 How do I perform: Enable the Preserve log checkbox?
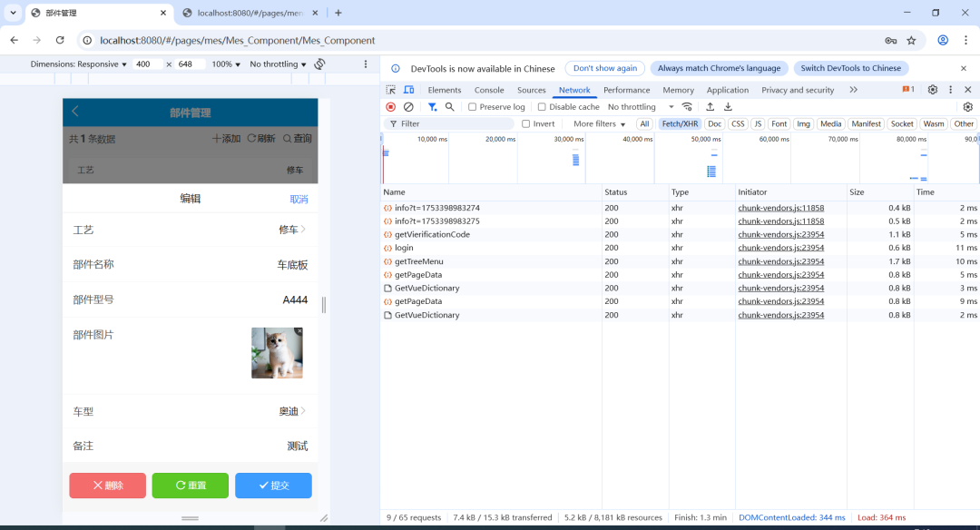[x=473, y=107]
